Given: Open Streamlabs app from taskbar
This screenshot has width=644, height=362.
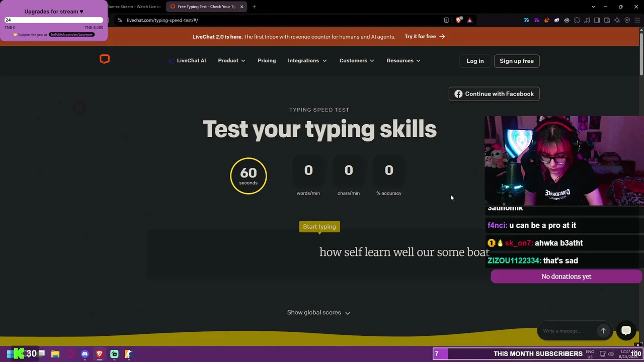Looking at the screenshot, I should (x=114, y=354).
